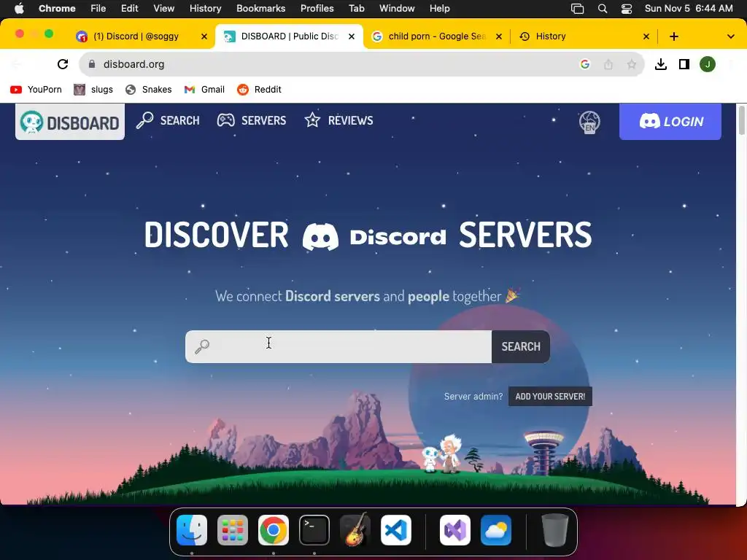View site information lock icon
Viewport: 747px width, 560px height.
point(92,64)
